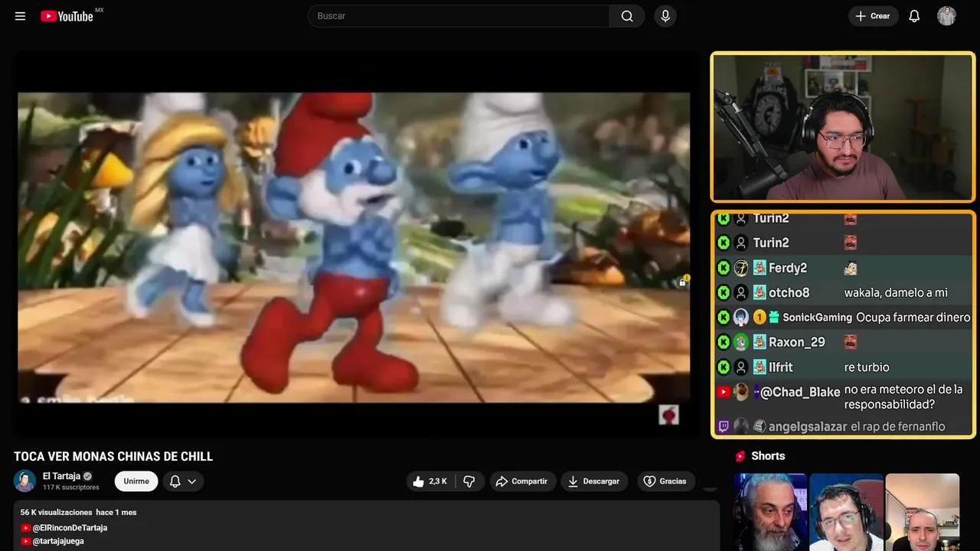Click the Unirme button
980x551 pixels.
point(136,481)
